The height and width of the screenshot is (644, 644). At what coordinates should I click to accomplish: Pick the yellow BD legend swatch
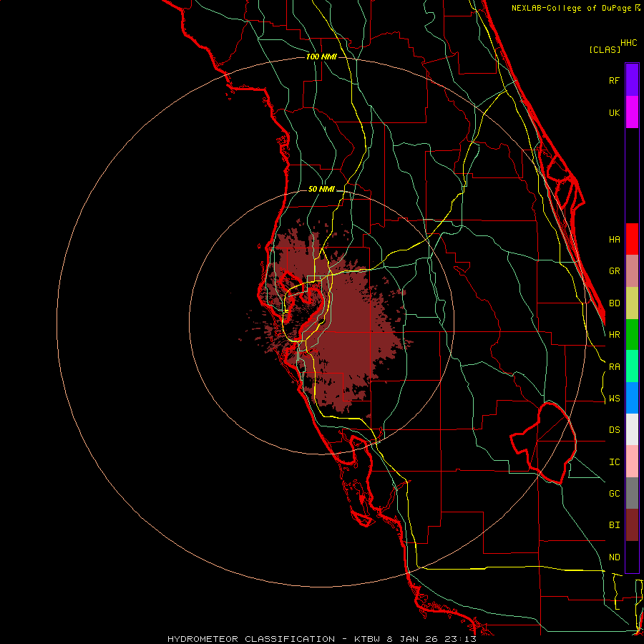[x=632, y=303]
